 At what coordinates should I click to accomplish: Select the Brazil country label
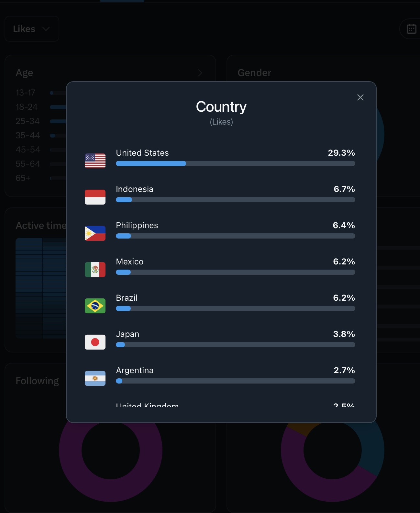[x=127, y=298]
